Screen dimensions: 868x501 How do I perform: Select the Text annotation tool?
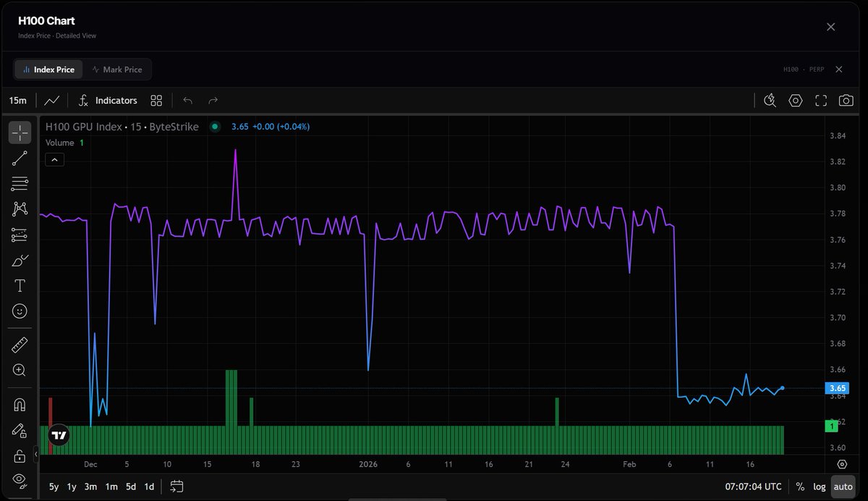click(x=20, y=286)
